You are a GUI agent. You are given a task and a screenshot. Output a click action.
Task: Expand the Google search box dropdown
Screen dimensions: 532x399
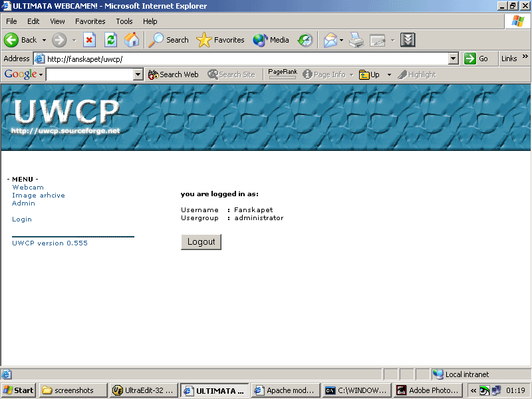tap(138, 74)
